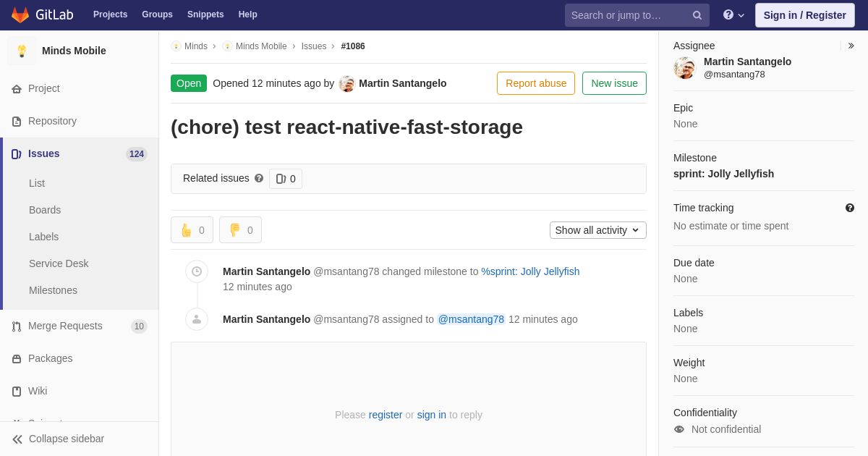This screenshot has width=868, height=456.
Task: Open the Service Desk submenu item
Action: 59,263
